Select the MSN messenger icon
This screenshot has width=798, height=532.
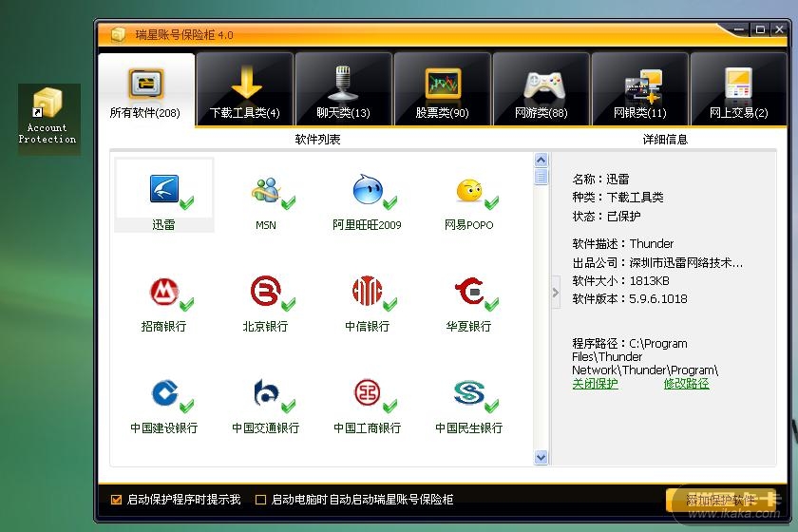coord(266,190)
